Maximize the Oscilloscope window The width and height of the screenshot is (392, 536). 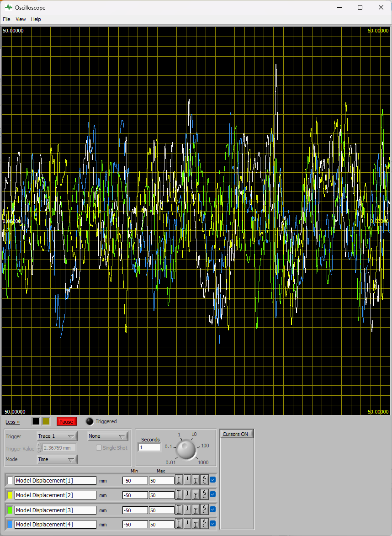pos(360,7)
